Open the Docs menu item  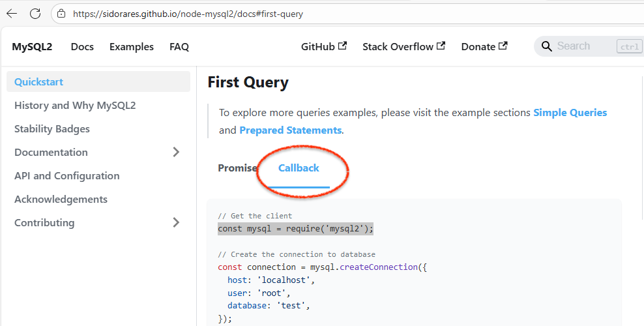click(x=82, y=46)
